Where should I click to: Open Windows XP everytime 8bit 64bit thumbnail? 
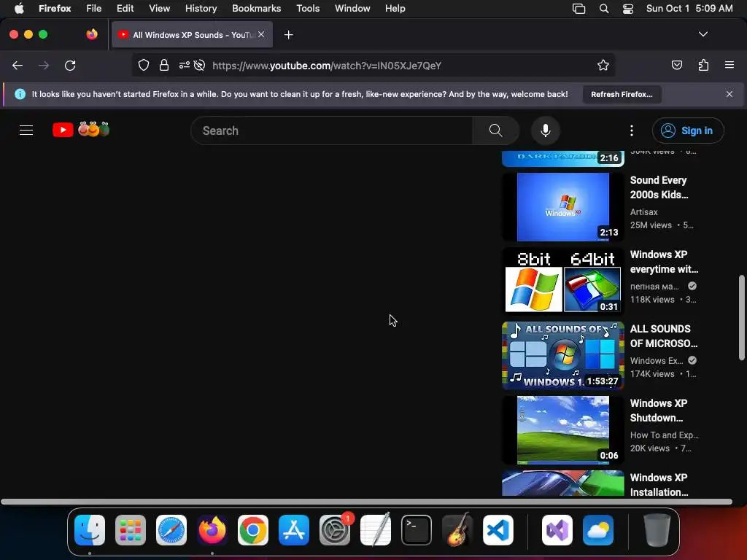coord(562,281)
